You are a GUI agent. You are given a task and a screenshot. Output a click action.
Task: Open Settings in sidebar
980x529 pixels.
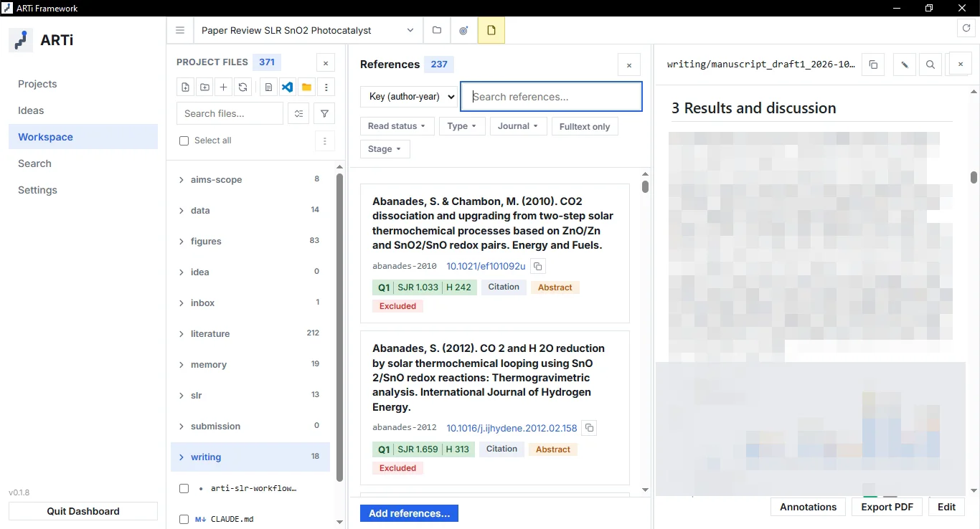pyautogui.click(x=83, y=190)
